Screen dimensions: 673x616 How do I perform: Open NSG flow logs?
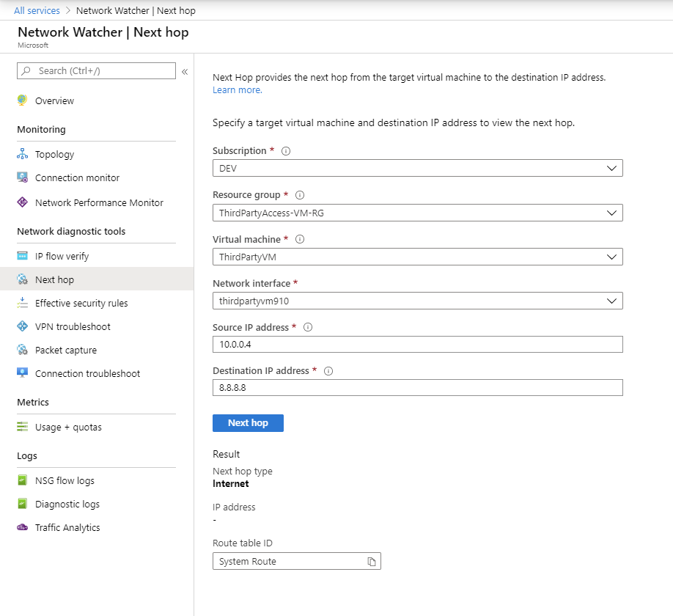(97, 481)
